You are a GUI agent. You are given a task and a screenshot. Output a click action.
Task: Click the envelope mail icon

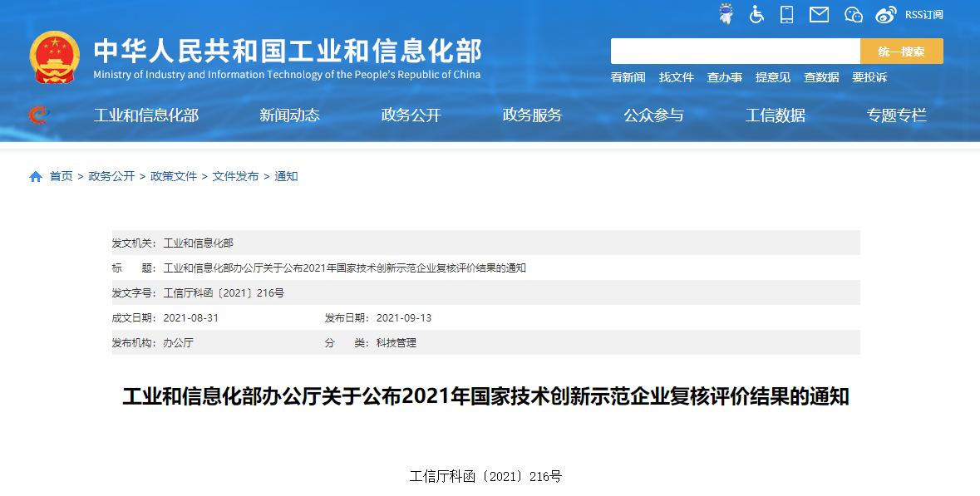tap(819, 14)
